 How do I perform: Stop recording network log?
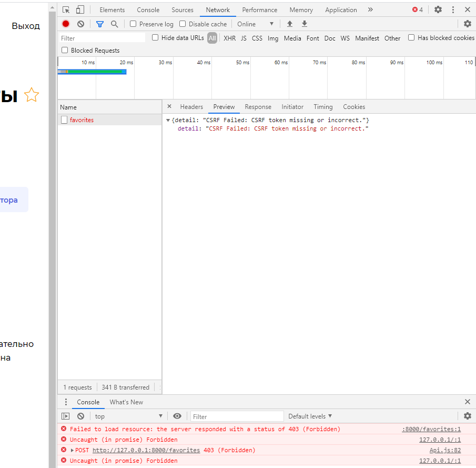click(x=66, y=24)
